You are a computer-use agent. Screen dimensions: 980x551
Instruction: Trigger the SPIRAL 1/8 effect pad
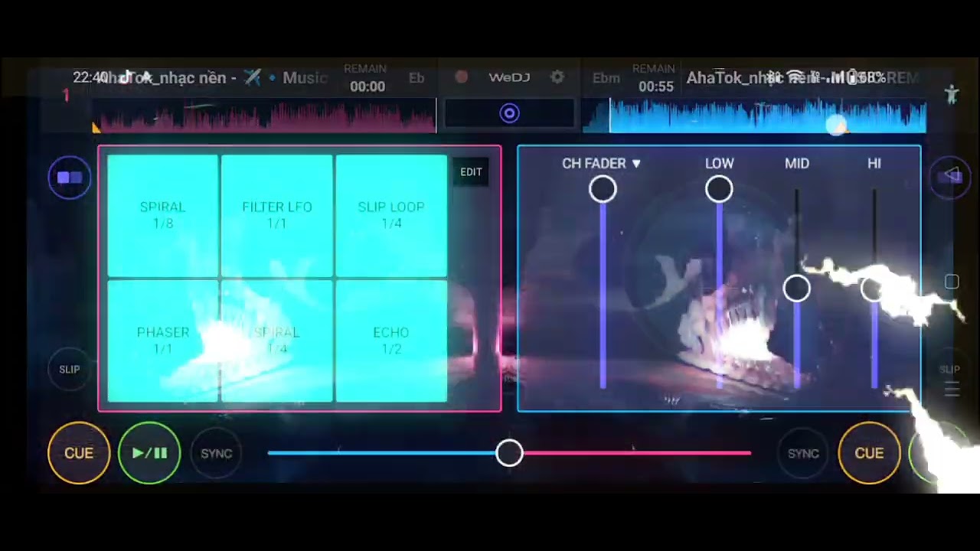point(162,215)
